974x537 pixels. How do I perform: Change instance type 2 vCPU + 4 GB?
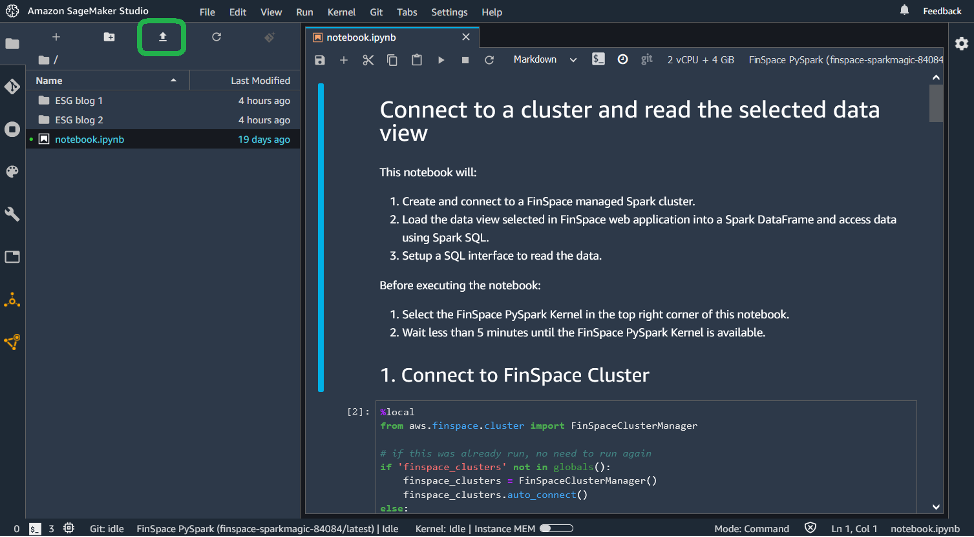701,60
